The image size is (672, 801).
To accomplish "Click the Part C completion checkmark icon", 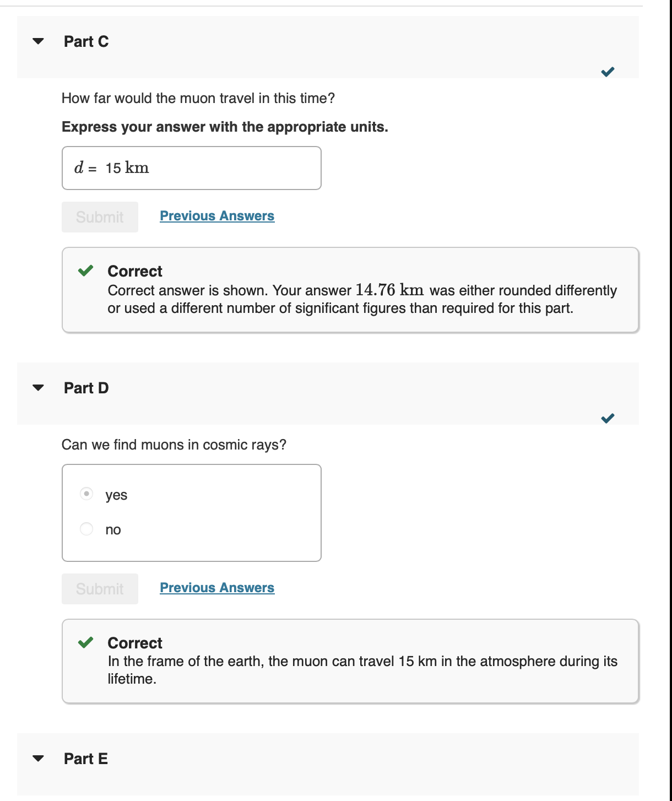I will pyautogui.click(x=608, y=72).
